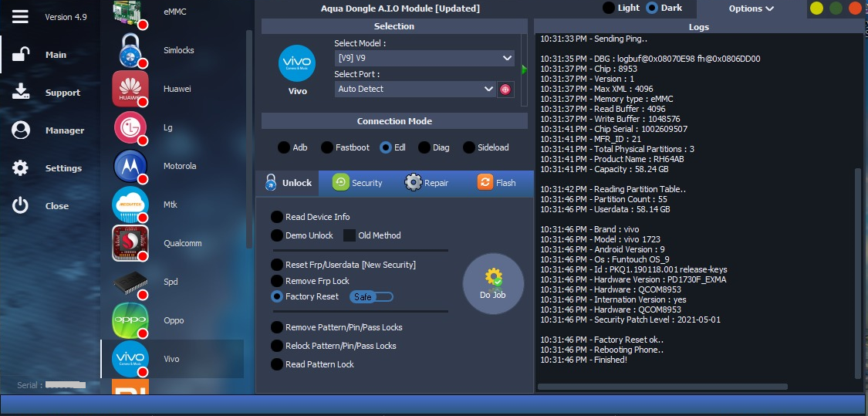
Task: Click the Settings gear icon
Action: pyautogui.click(x=21, y=167)
